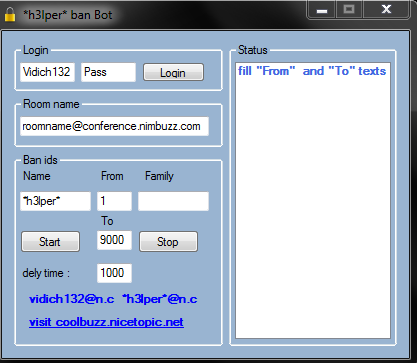Click the *h3lper* ban Bot window title
417x363 pixels.
(x=68, y=15)
